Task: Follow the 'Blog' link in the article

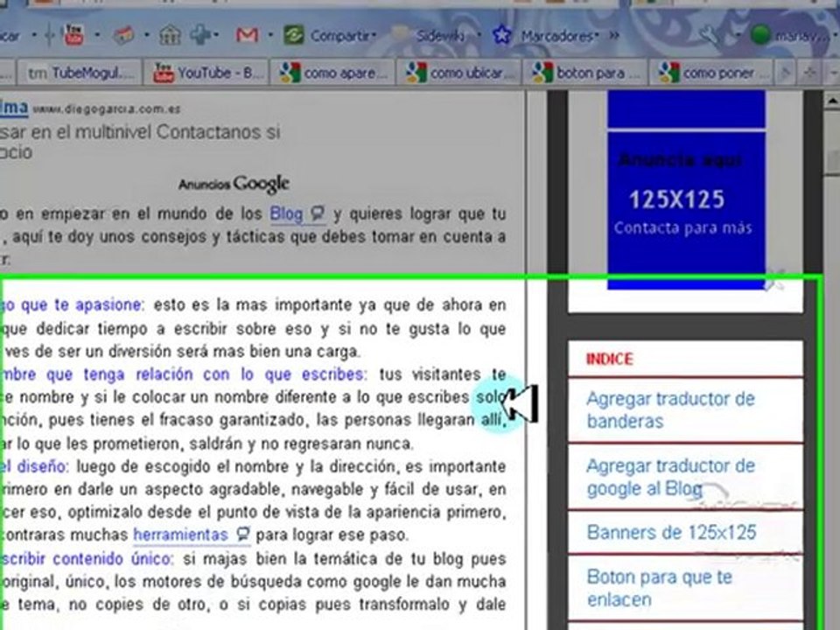Action: pyautogui.click(x=286, y=213)
